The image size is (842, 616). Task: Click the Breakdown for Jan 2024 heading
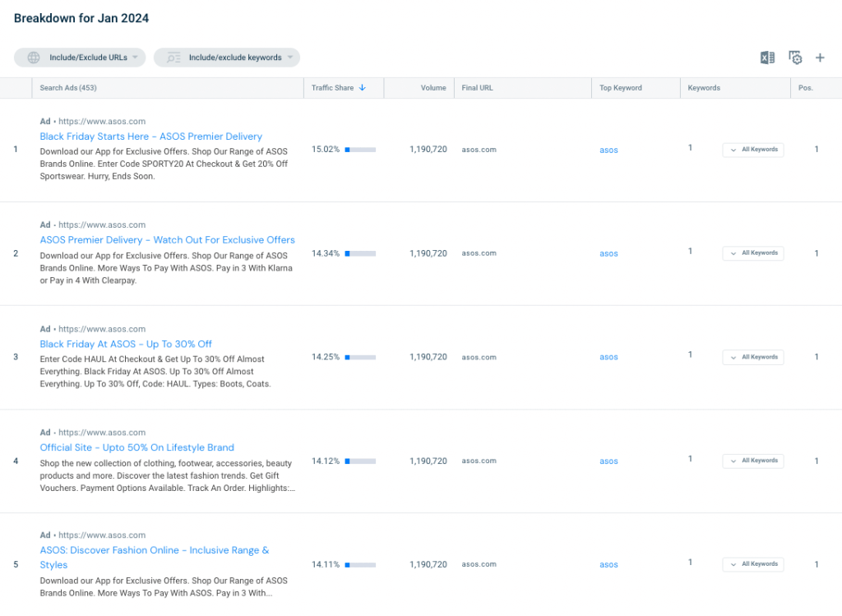click(81, 18)
